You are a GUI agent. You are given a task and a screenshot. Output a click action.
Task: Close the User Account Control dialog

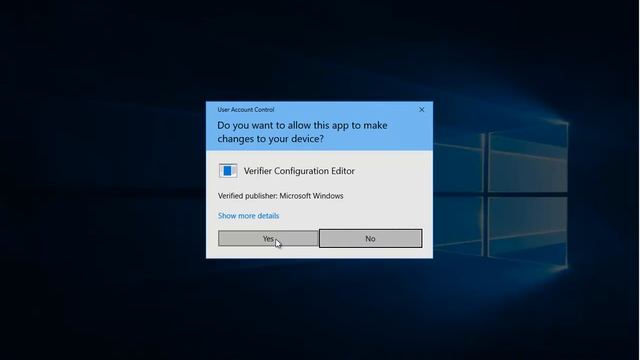(422, 109)
